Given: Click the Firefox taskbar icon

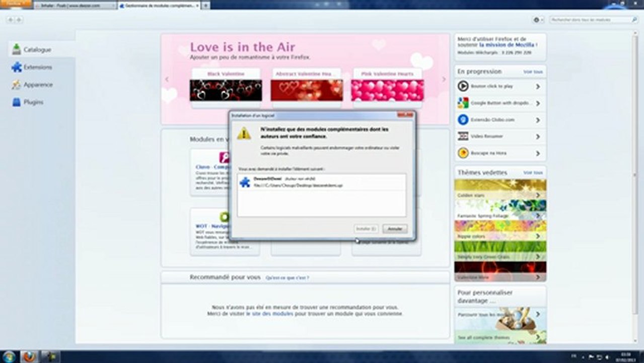Looking at the screenshot, I should coord(30,356).
